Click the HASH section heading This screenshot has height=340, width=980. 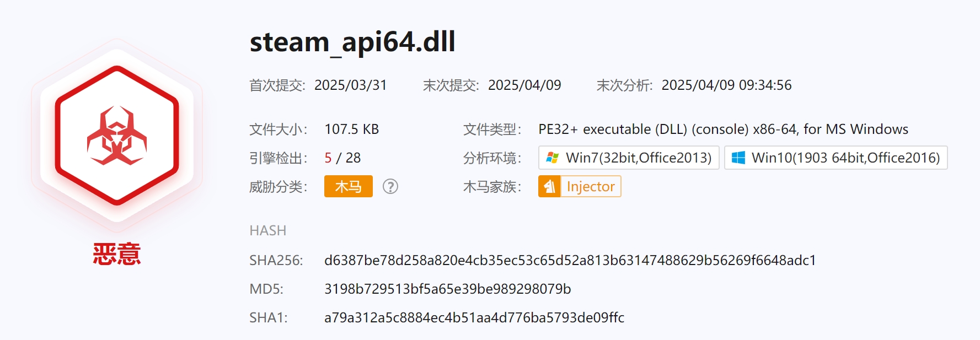[x=268, y=230]
